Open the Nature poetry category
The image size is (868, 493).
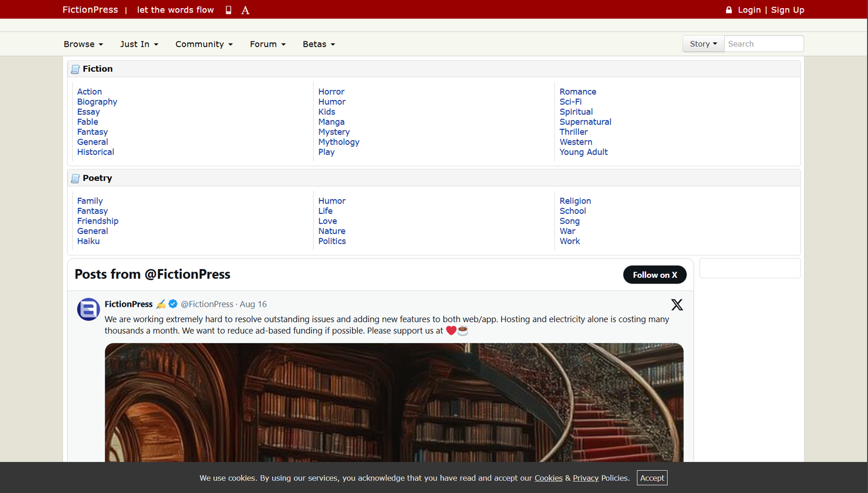(332, 231)
